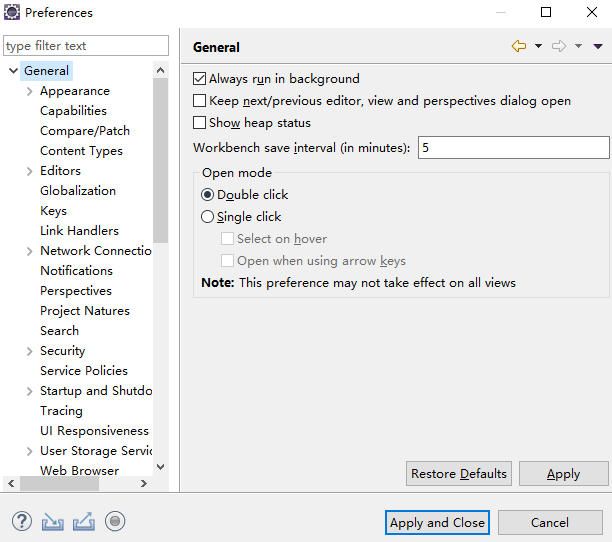Click the tree scroll up arrow
The image size is (612, 542).
coord(160,70)
